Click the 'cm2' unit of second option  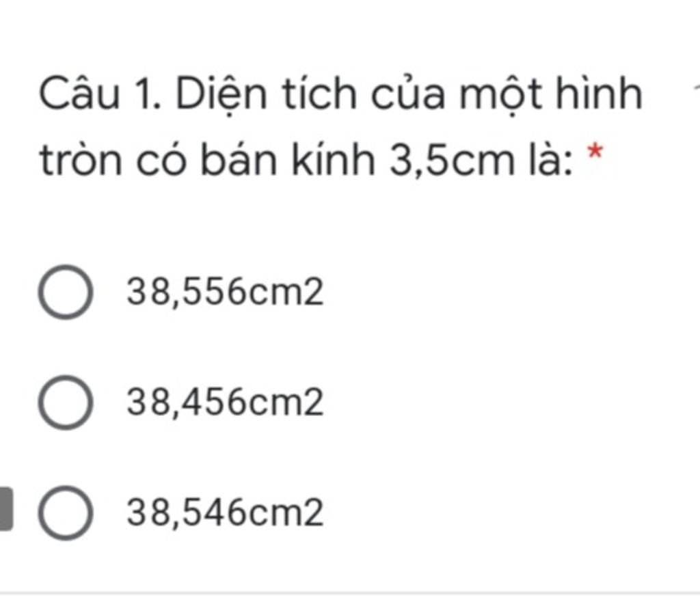[286, 402]
